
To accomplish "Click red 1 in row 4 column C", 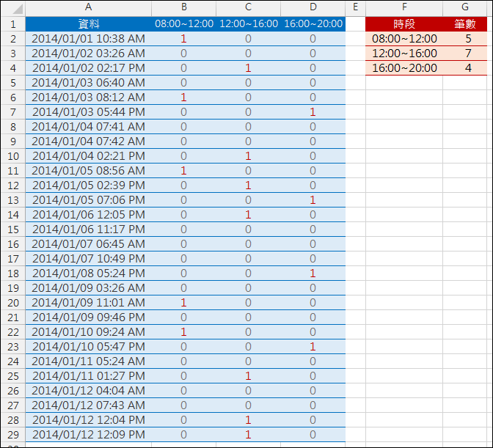I will pyautogui.click(x=248, y=68).
